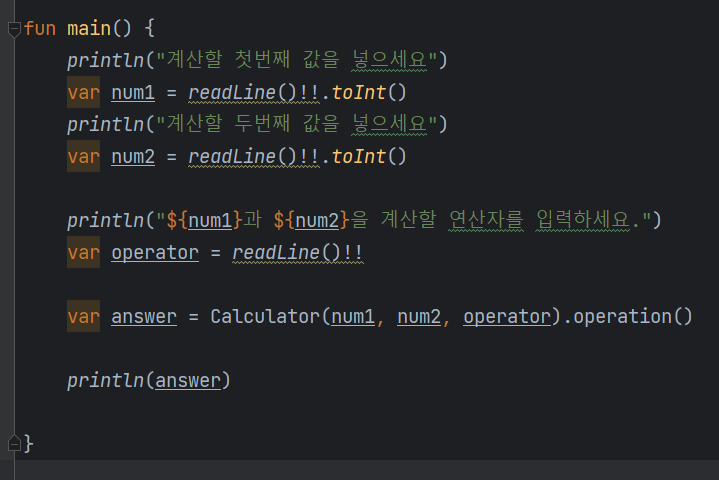Click println in println(answer) line
This screenshot has width=719, height=480.
[x=105, y=381]
